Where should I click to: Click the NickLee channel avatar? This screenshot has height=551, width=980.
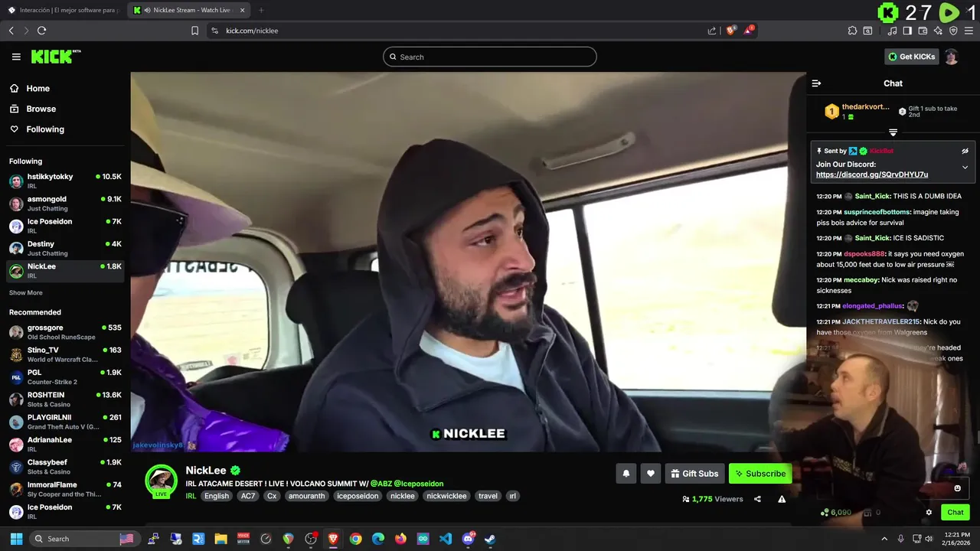[x=162, y=481]
